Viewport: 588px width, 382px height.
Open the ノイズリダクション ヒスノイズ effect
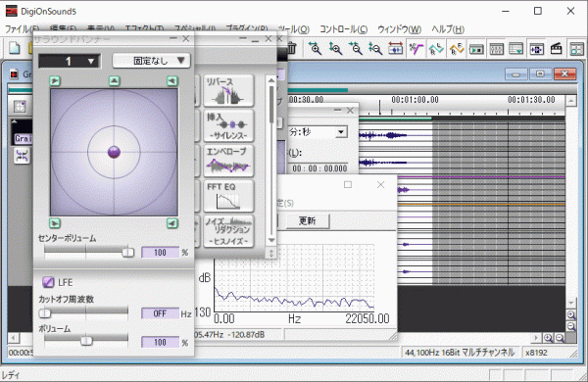(x=228, y=231)
